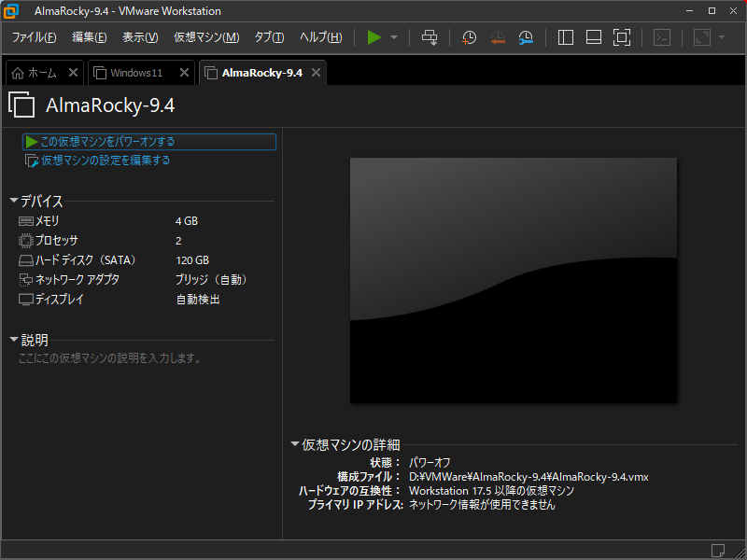Viewport: 747px width, 560px height.
Task: Close the Windows11 tab
Action: pyautogui.click(x=184, y=73)
